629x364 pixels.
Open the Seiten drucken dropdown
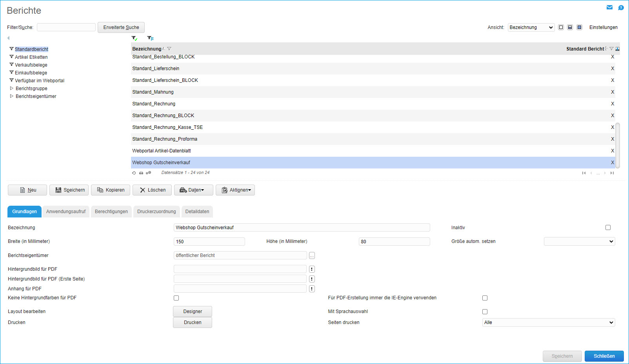pos(548,322)
